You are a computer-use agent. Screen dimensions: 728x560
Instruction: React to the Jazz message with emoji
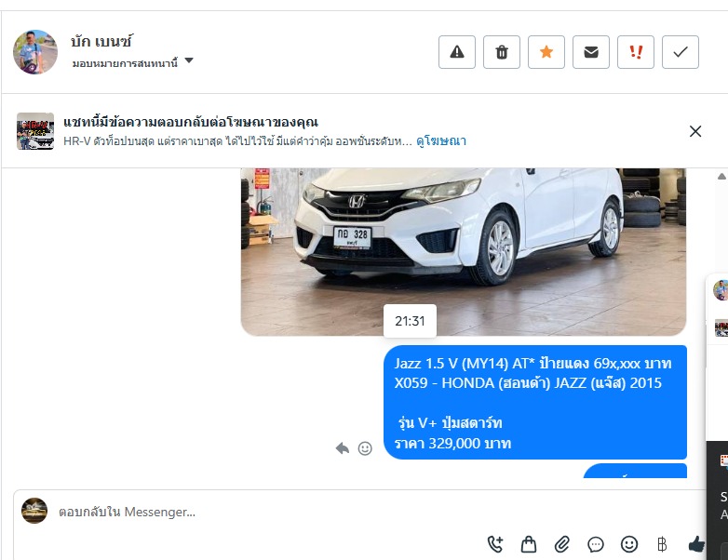(365, 448)
